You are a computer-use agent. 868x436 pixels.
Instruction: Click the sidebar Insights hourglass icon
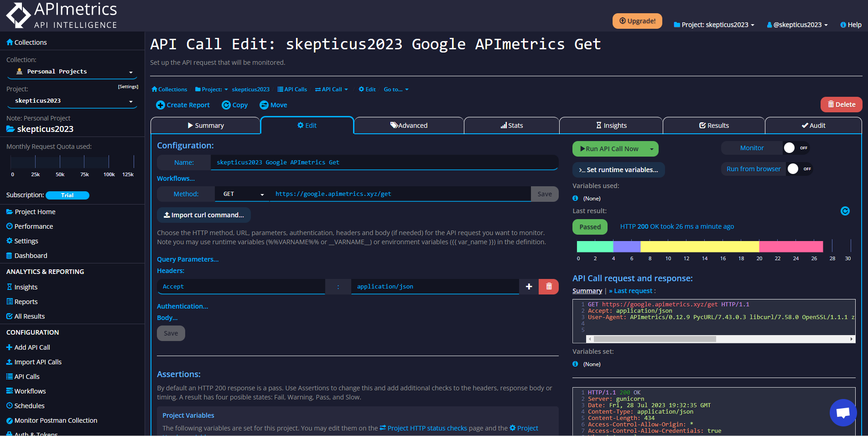tap(10, 287)
